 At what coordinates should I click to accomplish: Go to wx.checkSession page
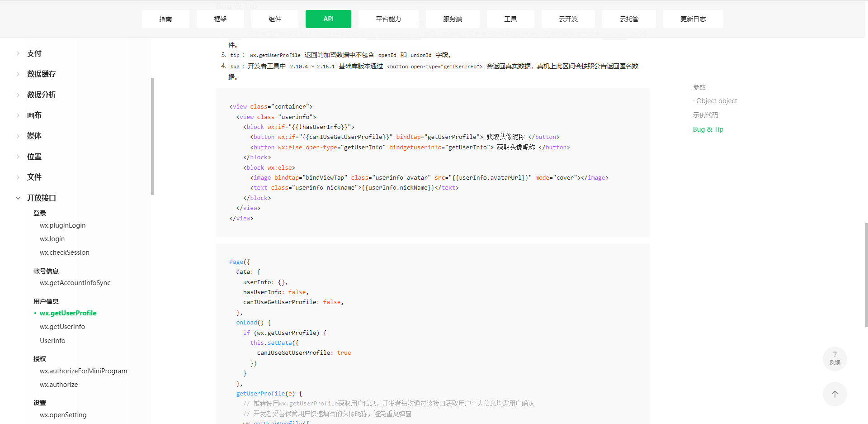(x=65, y=252)
